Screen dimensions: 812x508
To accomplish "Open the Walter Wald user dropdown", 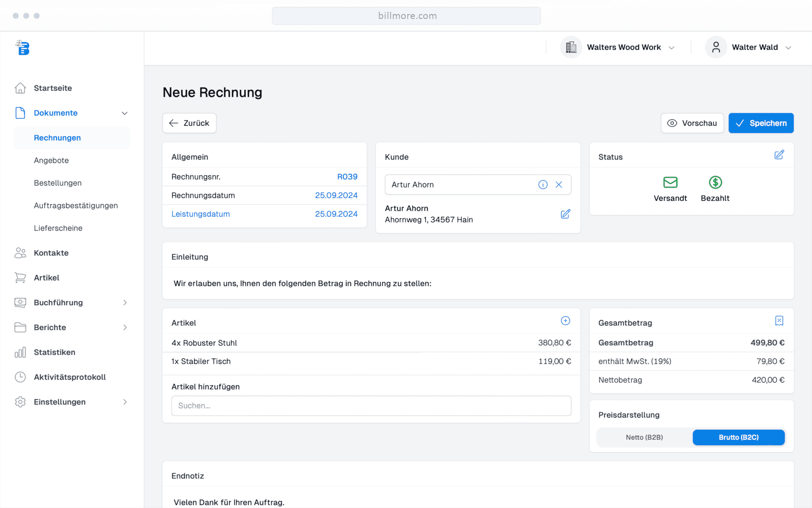I will (x=749, y=47).
